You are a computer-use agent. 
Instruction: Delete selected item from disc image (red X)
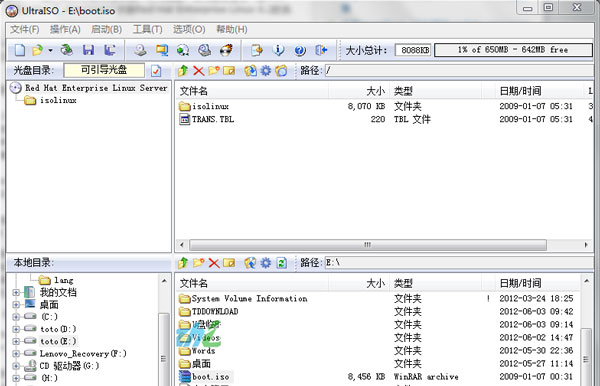pos(199,70)
